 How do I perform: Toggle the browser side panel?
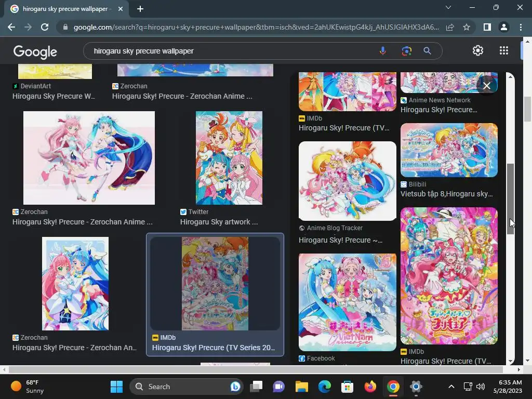pyautogui.click(x=487, y=27)
